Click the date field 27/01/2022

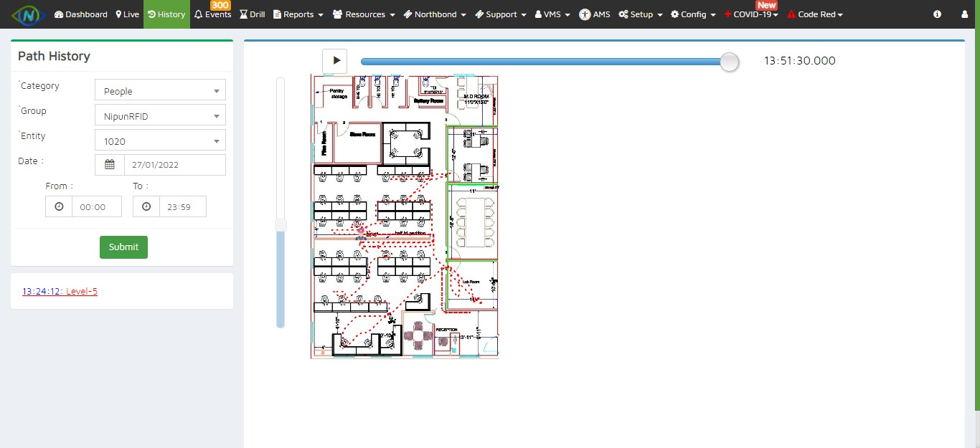click(x=175, y=165)
